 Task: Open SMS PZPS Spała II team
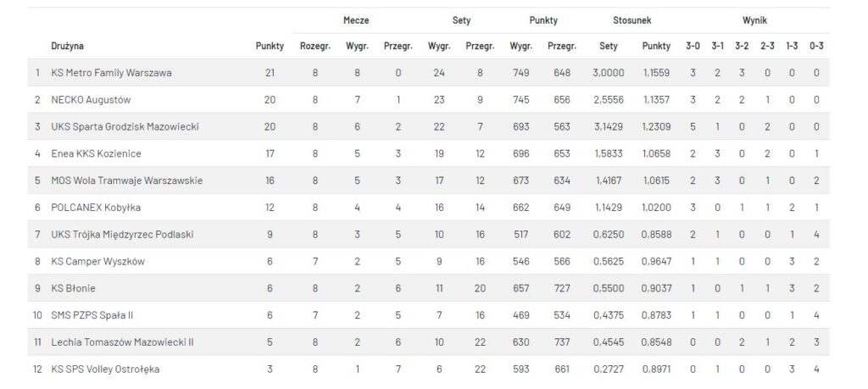coord(92,315)
